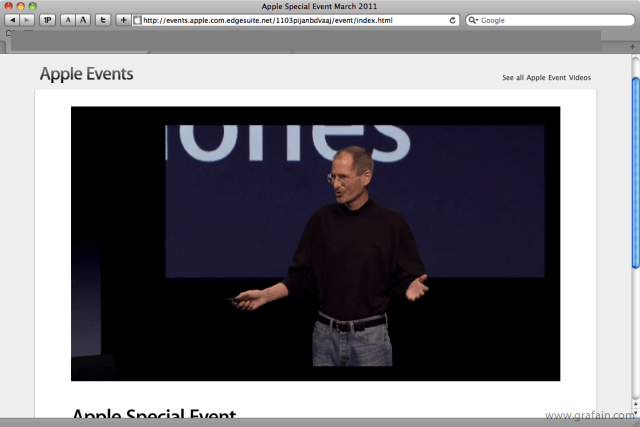Focus the Google search field
This screenshot has height=427, width=640.
550,20
